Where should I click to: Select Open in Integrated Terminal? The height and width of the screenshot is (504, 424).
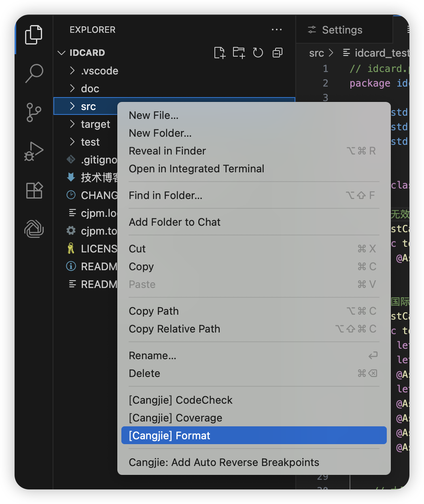coord(254,169)
